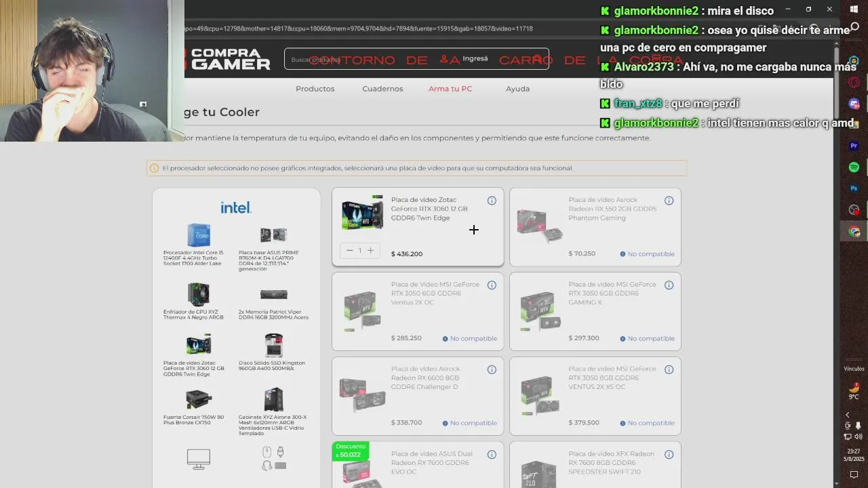The height and width of the screenshot is (488, 868).
Task: Open the Productos menu
Action: [x=315, y=89]
